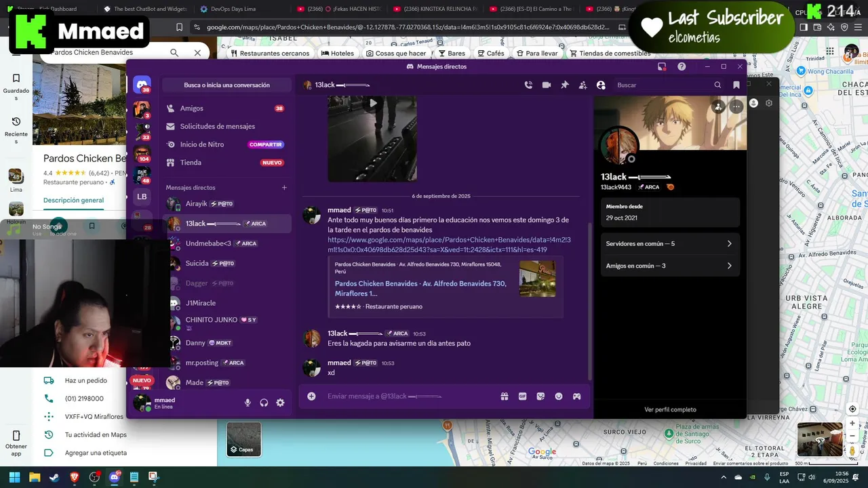Screen dimensions: 868x488
Task: Open more options on profile banner
Action: point(736,106)
